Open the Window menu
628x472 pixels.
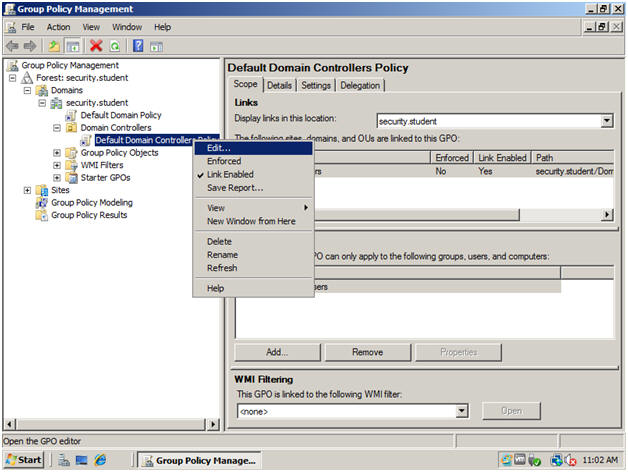(127, 27)
